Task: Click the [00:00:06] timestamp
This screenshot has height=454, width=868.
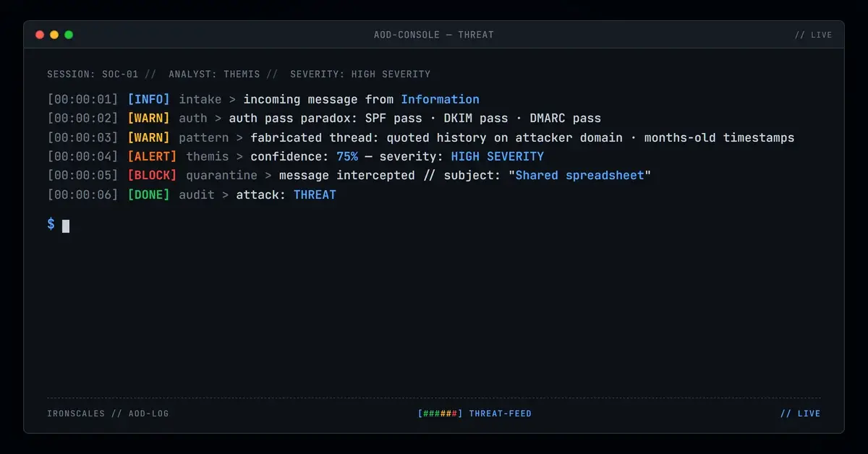Action: point(82,194)
